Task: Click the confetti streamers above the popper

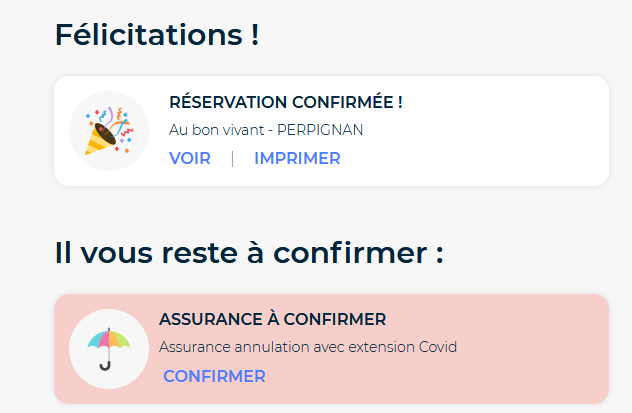Action: [x=113, y=119]
